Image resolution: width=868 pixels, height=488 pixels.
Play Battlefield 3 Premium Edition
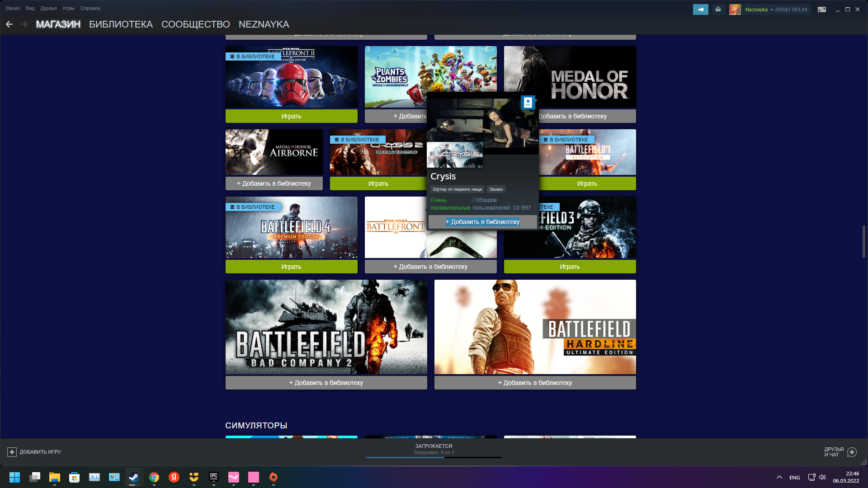[x=570, y=267]
